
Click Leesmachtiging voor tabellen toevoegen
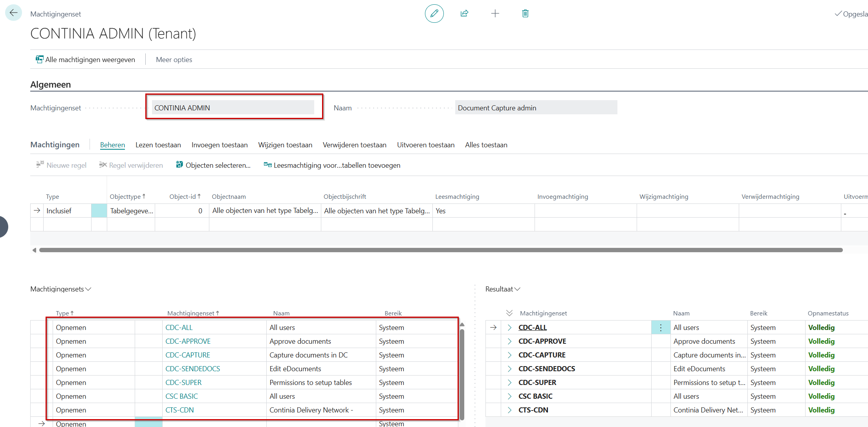tap(332, 165)
